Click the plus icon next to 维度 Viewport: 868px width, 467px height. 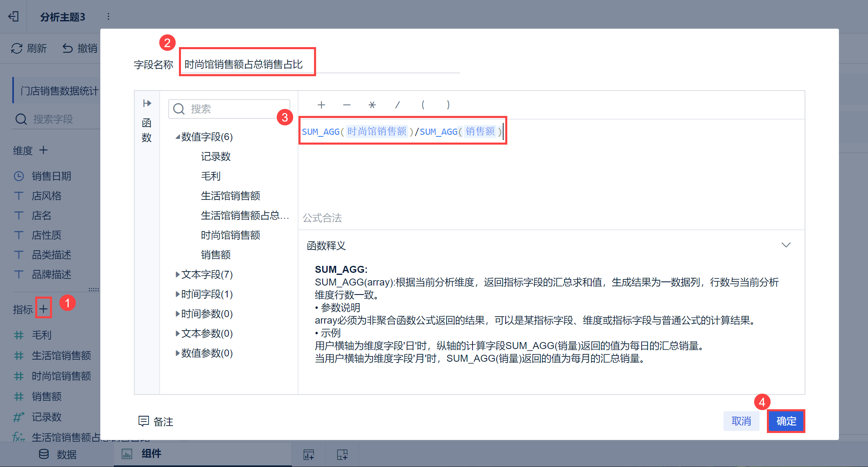[x=43, y=150]
